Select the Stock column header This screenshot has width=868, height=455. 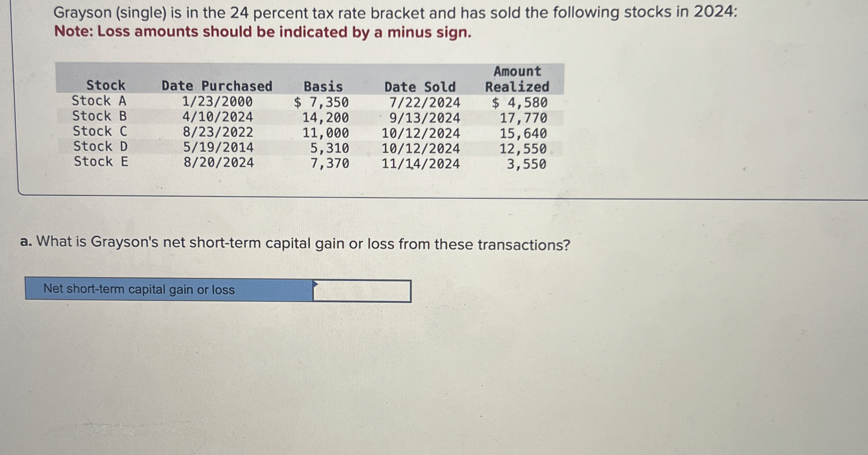[105, 86]
